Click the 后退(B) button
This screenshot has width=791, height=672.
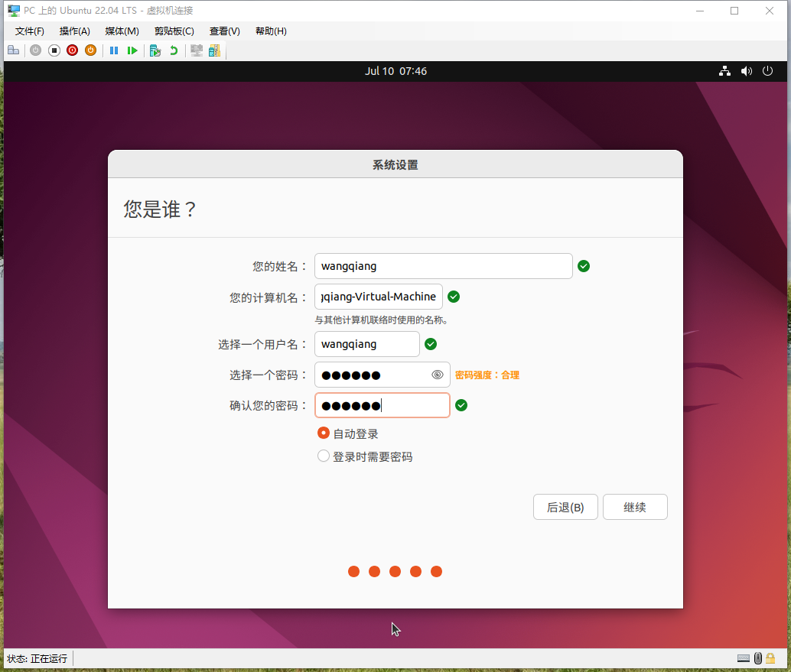565,507
